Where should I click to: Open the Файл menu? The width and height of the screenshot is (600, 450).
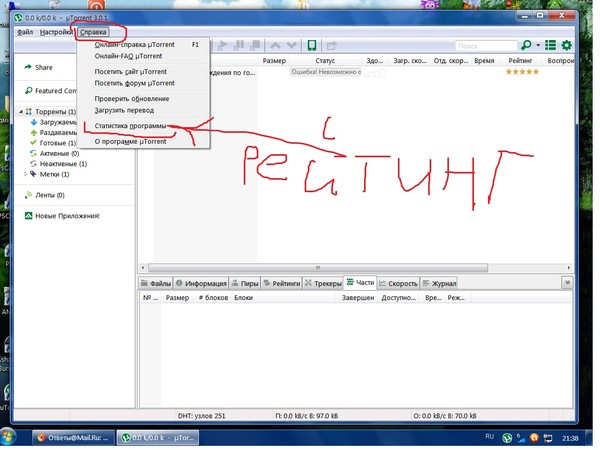tap(25, 32)
